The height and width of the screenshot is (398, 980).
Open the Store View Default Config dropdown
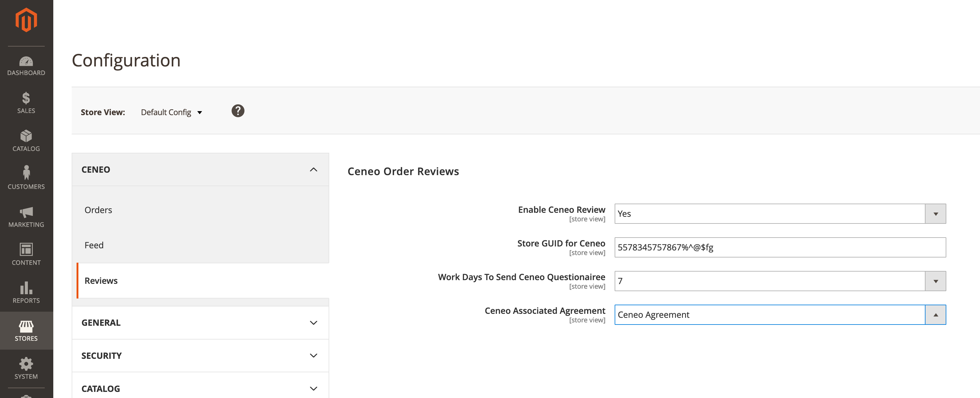171,112
